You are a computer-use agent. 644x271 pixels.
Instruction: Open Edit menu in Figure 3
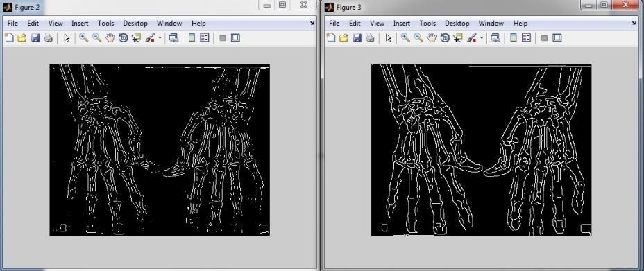tap(355, 24)
